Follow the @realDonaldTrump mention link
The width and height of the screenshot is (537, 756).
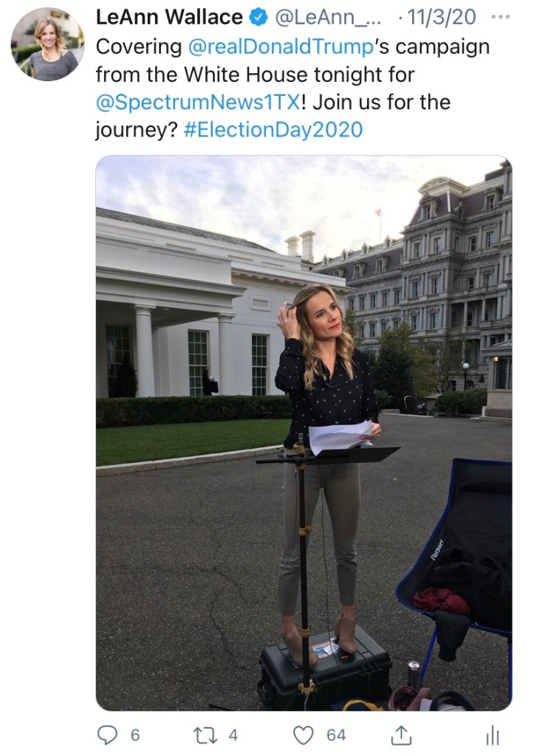278,46
